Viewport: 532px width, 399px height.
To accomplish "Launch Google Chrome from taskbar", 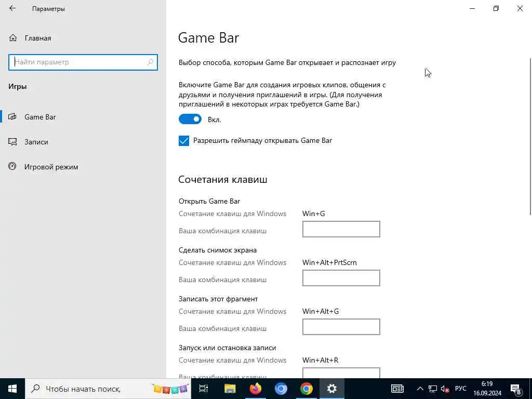I will [x=307, y=389].
